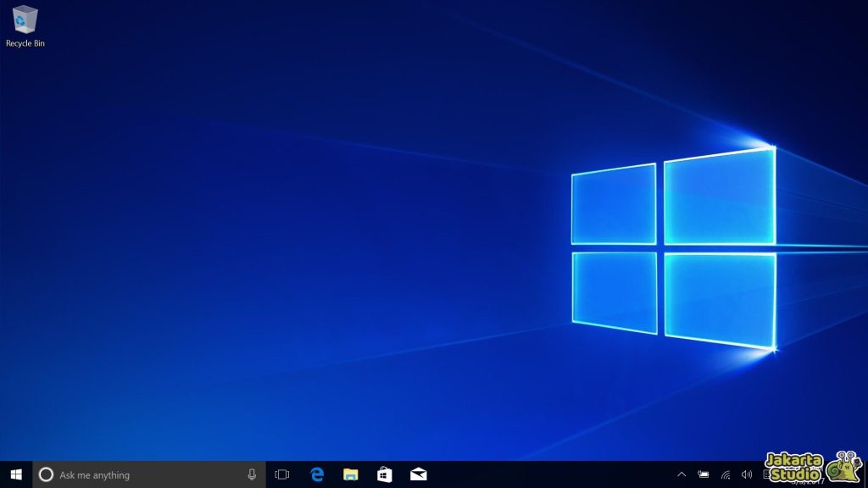Open Action Center at the taskbar's far right
This screenshot has height=488, width=868.
pyautogui.click(x=860, y=474)
